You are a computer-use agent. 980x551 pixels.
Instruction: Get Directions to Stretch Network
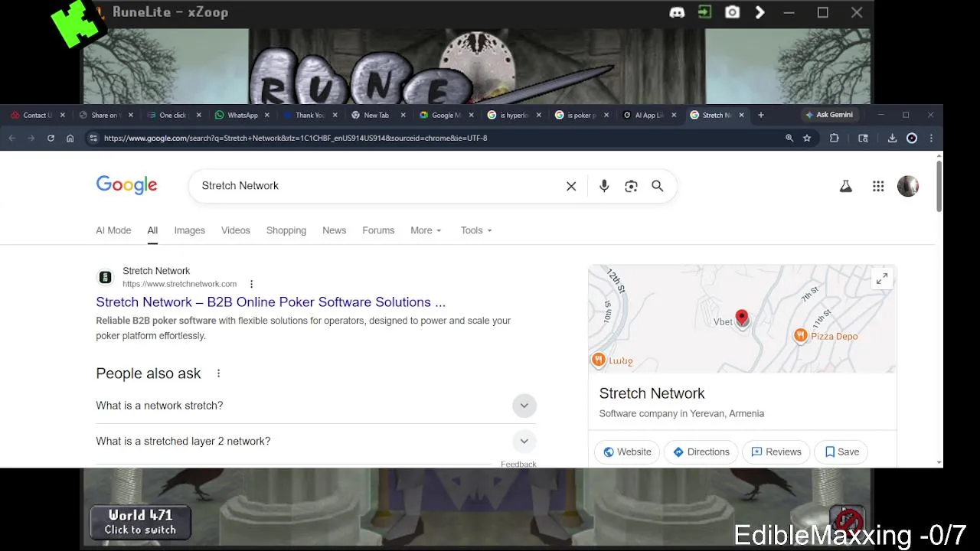tap(701, 452)
